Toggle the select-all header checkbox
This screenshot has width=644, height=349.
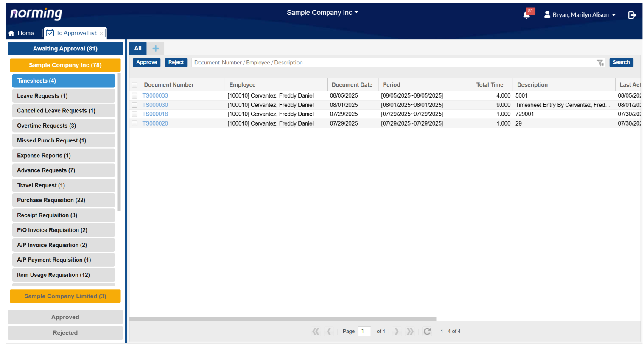(x=134, y=85)
